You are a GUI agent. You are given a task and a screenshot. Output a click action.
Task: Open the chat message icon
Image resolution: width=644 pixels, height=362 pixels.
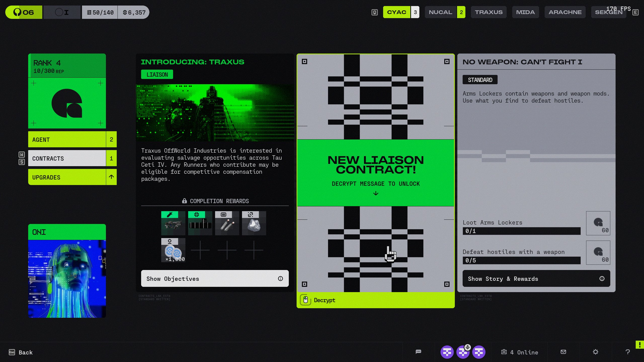click(418, 352)
